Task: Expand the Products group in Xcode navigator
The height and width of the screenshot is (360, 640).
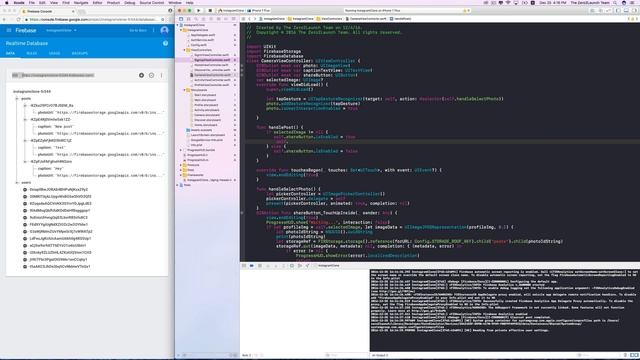Action: (181, 165)
